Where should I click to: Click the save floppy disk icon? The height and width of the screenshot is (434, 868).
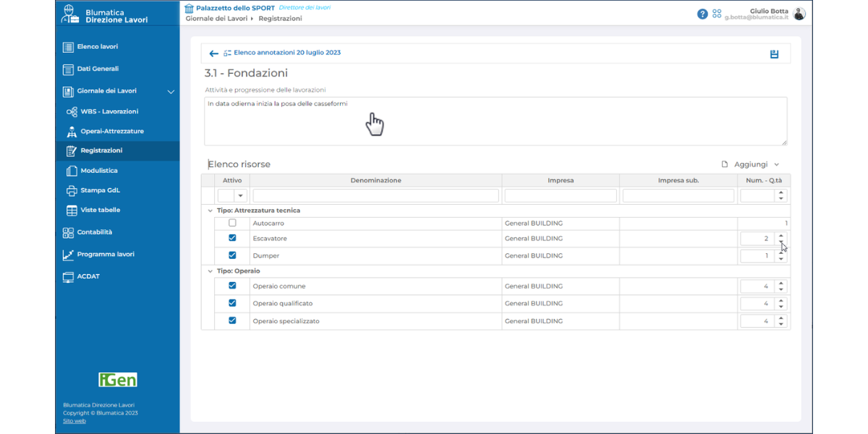(774, 54)
